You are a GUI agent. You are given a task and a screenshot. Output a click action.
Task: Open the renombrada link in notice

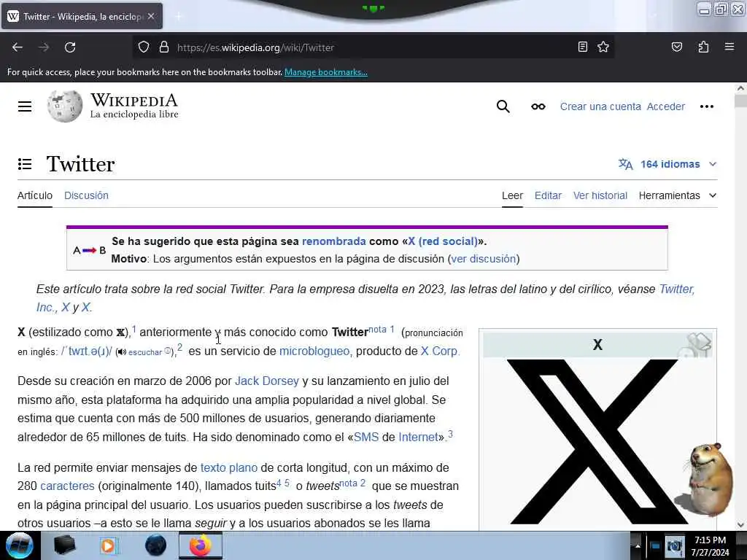point(333,241)
